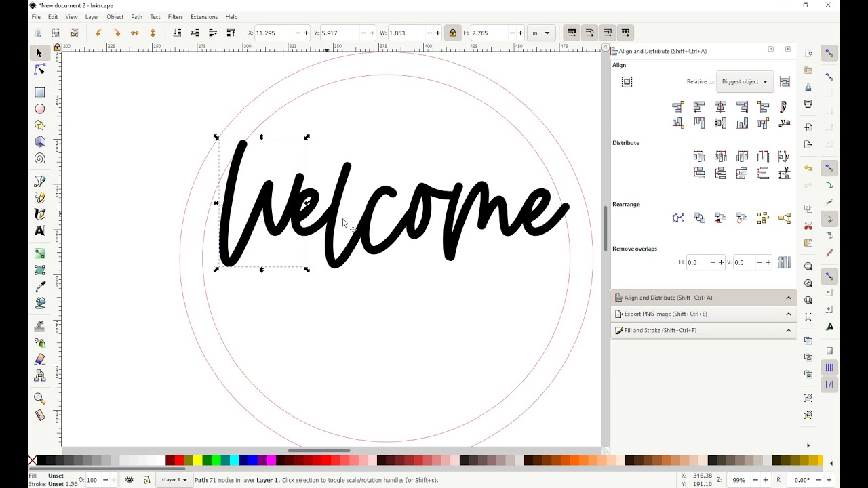Viewport: 868px width, 488px height.
Task: Open the File menu
Action: [x=36, y=17]
